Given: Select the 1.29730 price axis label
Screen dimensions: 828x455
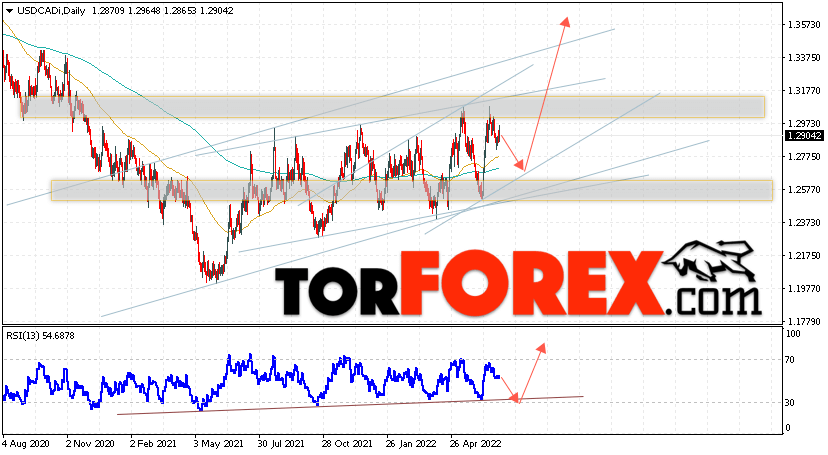Looking at the screenshot, I should coord(804,124).
